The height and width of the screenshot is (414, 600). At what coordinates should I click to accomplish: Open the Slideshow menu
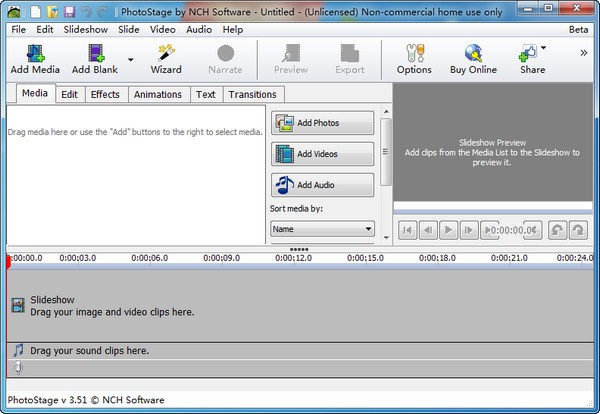point(86,29)
